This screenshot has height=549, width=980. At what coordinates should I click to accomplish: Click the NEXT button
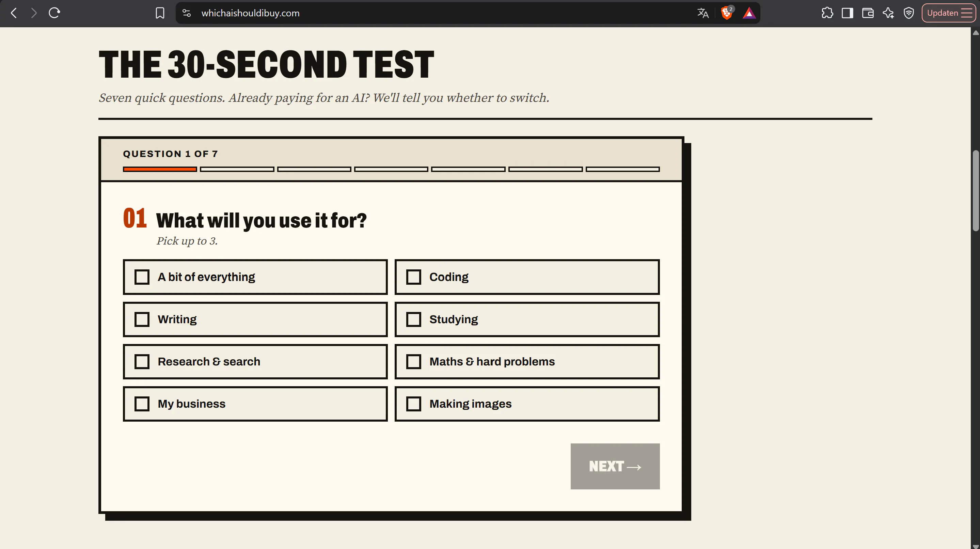click(x=615, y=466)
